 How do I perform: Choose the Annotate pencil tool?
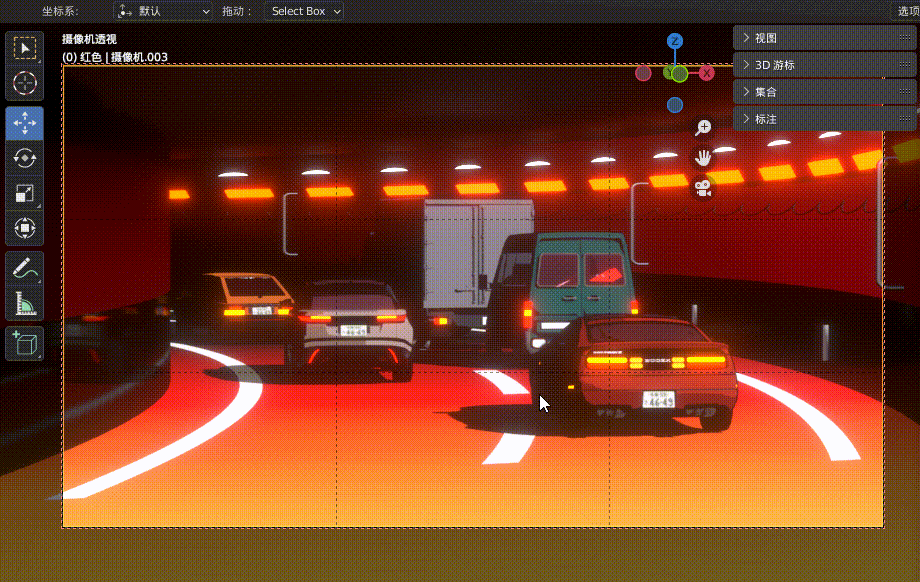[x=25, y=269]
